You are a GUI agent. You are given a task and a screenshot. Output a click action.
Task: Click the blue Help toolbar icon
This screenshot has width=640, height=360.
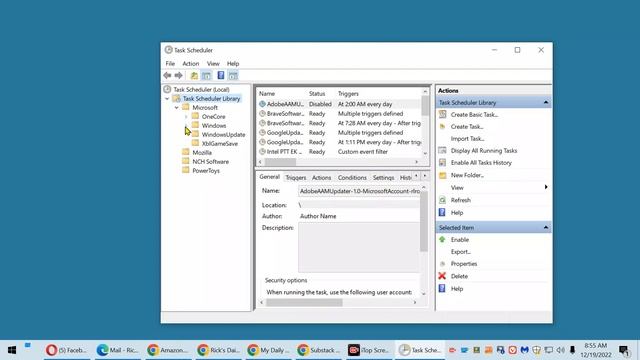tap(221, 76)
